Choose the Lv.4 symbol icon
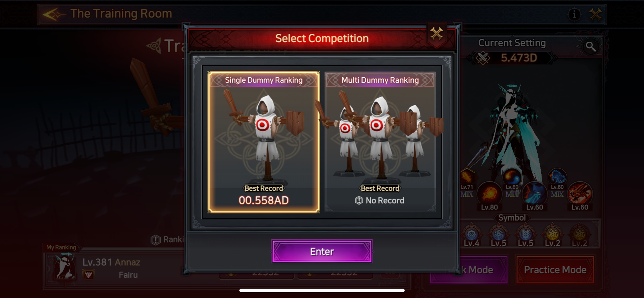This screenshot has width=644, height=298. click(471, 235)
